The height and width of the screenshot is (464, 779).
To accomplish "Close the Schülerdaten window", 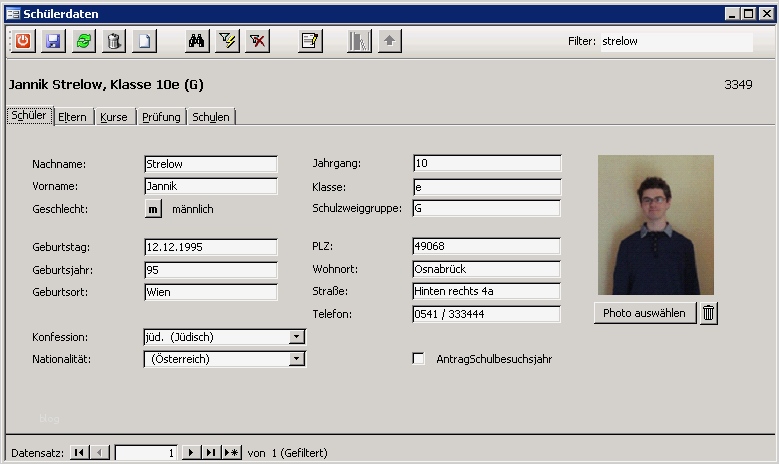I will click(767, 14).
